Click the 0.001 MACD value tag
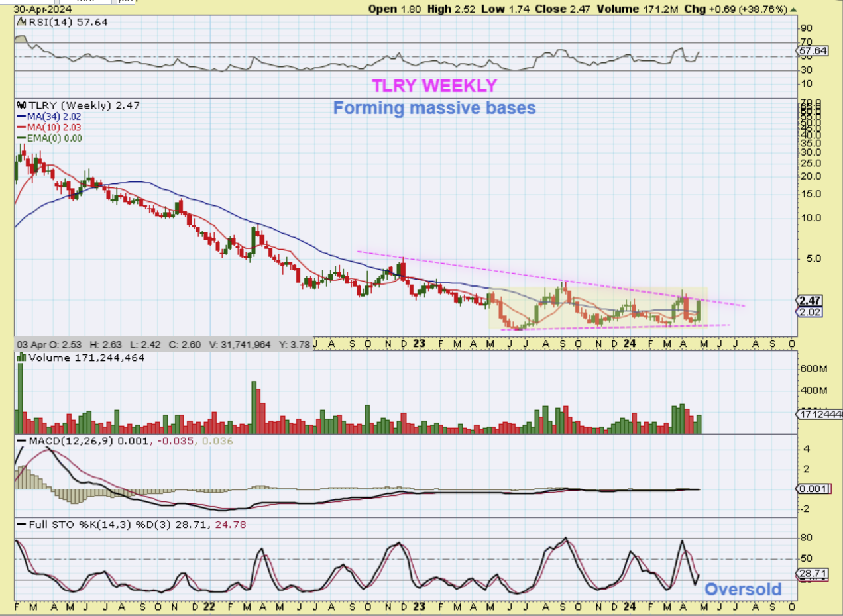Viewport: 843px width, 616px height. (813, 489)
